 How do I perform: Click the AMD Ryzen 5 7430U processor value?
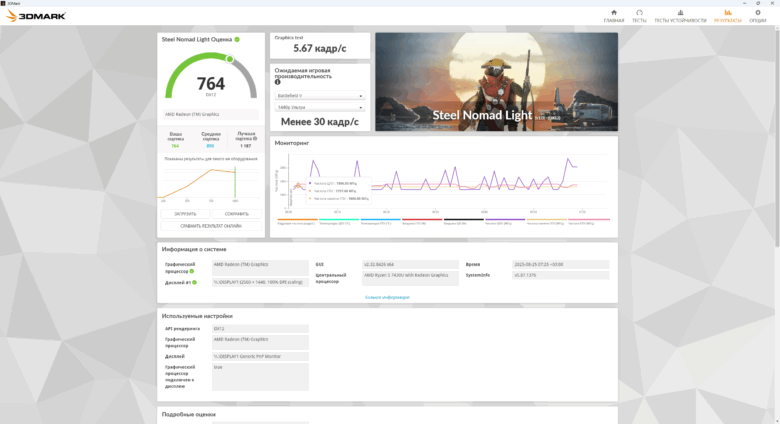410,278
